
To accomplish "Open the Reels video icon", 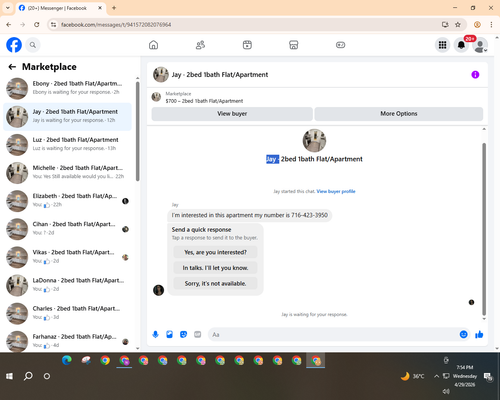I will [x=247, y=45].
